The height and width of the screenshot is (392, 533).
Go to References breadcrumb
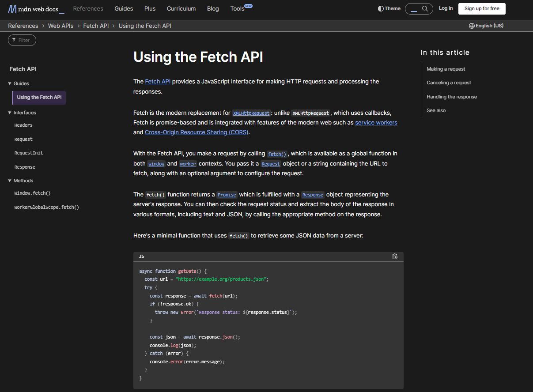pyautogui.click(x=23, y=26)
